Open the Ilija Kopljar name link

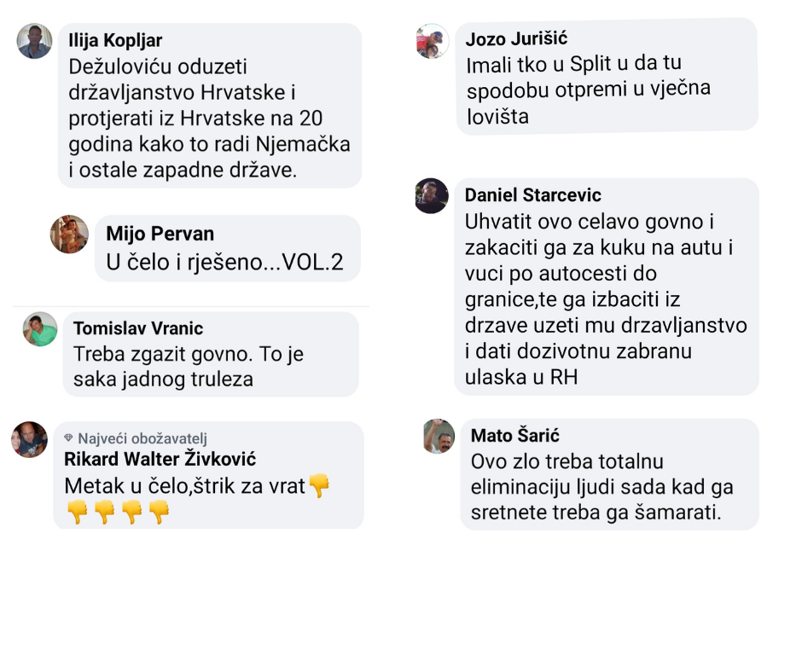point(115,41)
